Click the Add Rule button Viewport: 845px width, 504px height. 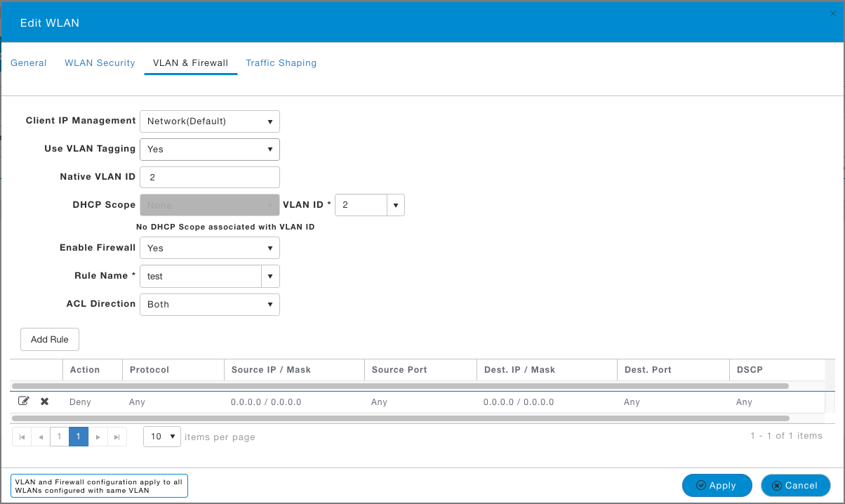point(49,339)
